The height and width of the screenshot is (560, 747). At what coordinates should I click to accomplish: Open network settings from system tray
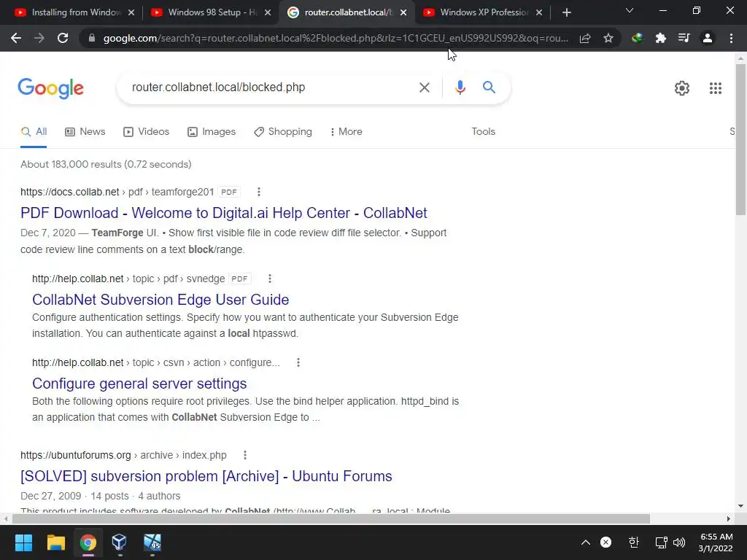click(661, 542)
